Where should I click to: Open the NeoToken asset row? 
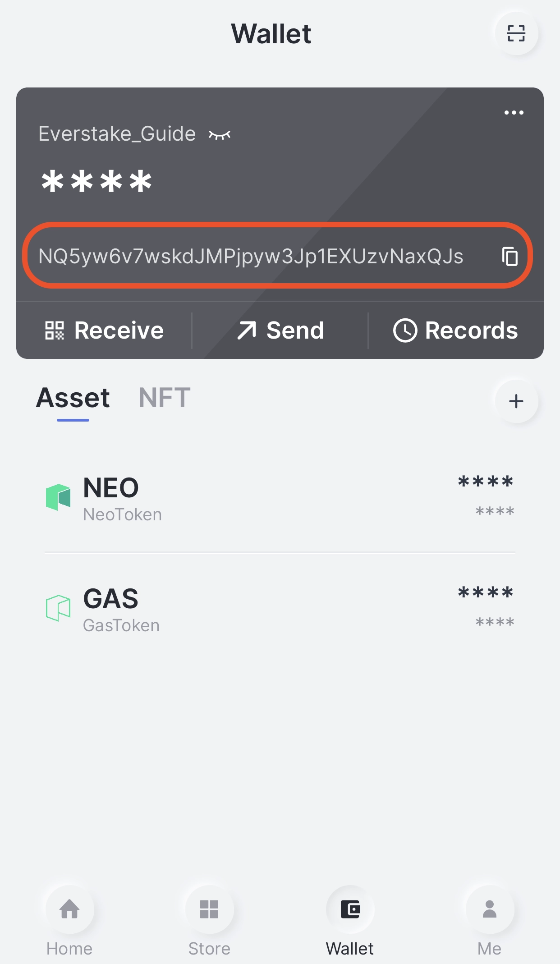(280, 497)
